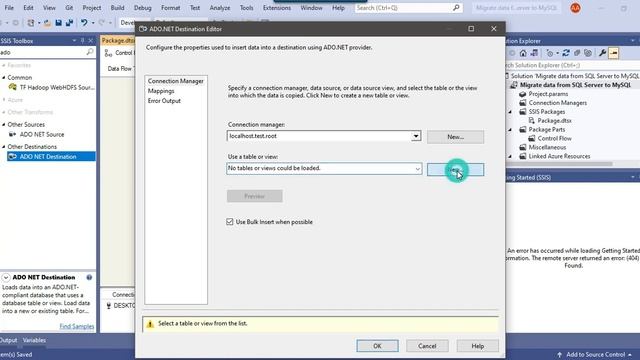
Task: Click the ADO NET Source toolbox icon
Action: tap(12, 134)
